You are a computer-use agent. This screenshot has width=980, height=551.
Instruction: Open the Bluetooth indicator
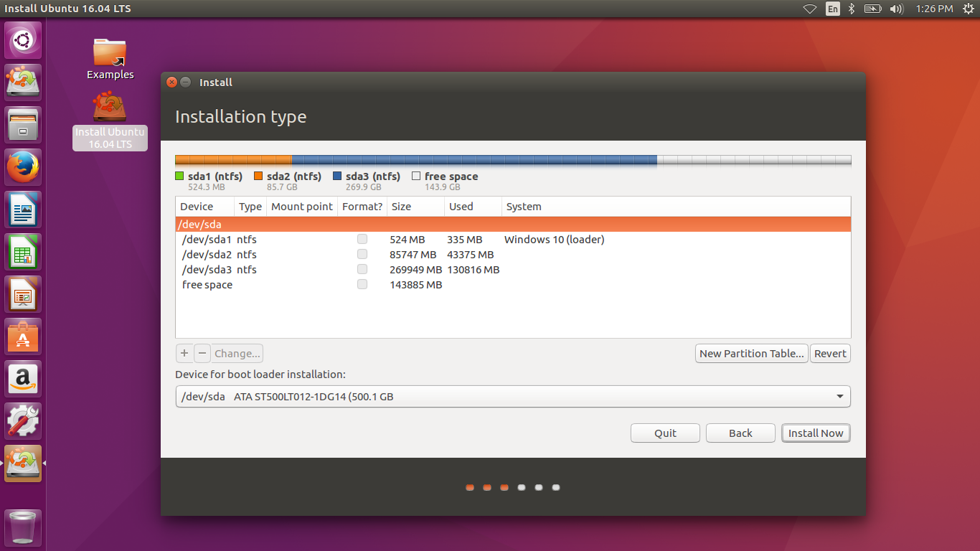point(852,9)
